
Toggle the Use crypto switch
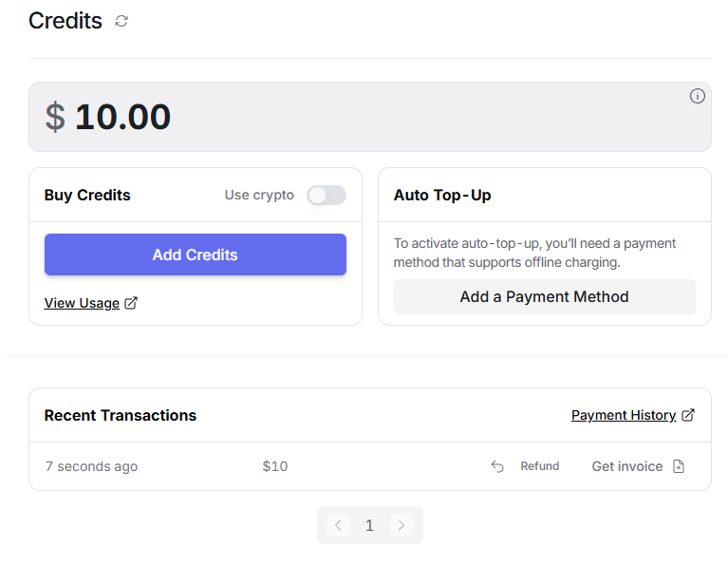point(327,195)
